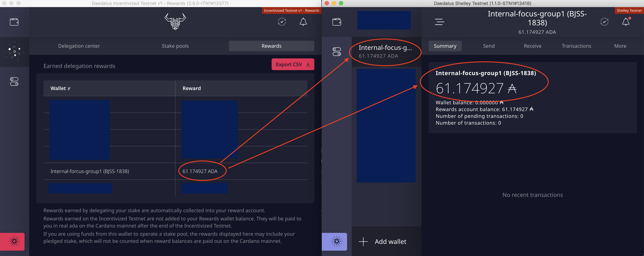Sort table by Reward column header
Viewport: 644px width, 256px height.
192,88
